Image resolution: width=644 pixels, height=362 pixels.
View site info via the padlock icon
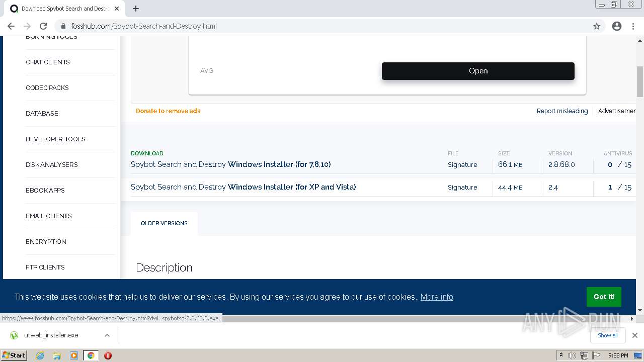63,26
